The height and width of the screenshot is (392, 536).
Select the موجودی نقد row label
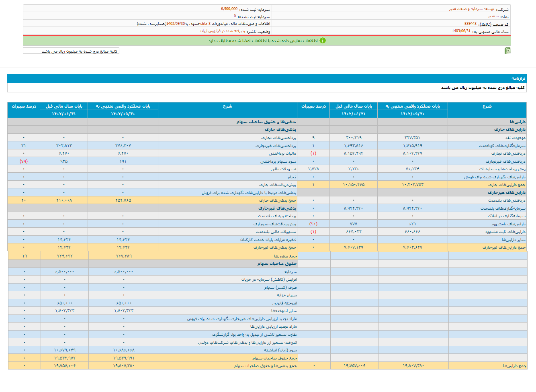coord(516,138)
